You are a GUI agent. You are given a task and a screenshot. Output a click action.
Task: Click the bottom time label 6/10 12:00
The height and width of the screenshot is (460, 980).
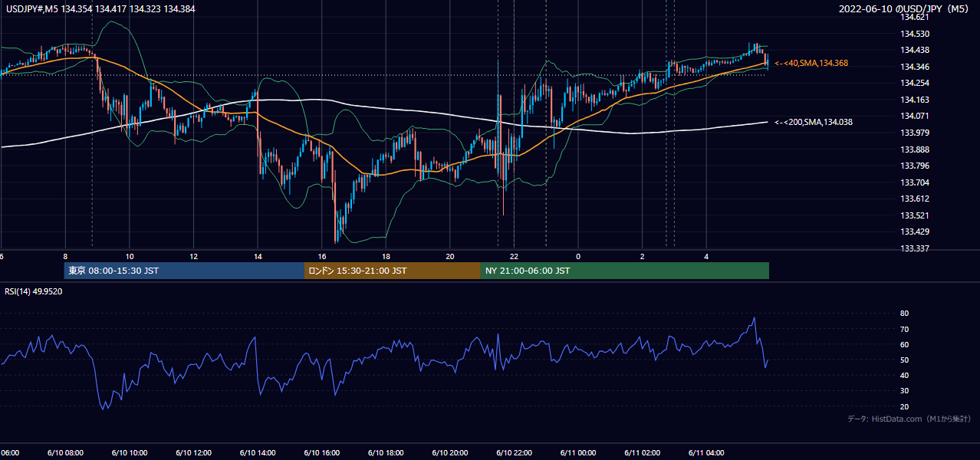pyautogui.click(x=192, y=453)
